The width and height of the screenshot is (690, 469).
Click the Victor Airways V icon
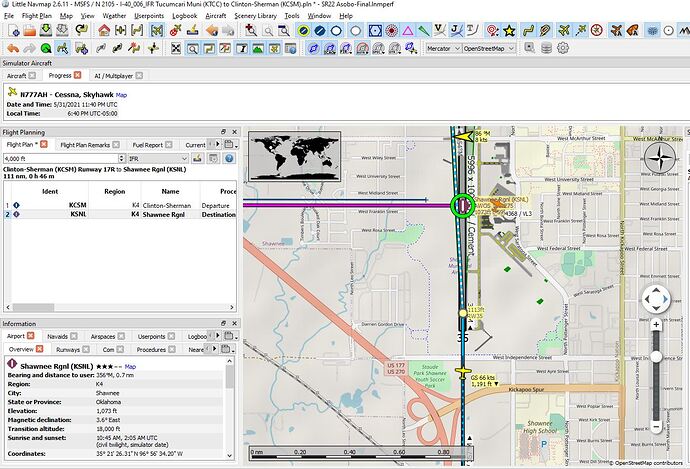pos(439,30)
